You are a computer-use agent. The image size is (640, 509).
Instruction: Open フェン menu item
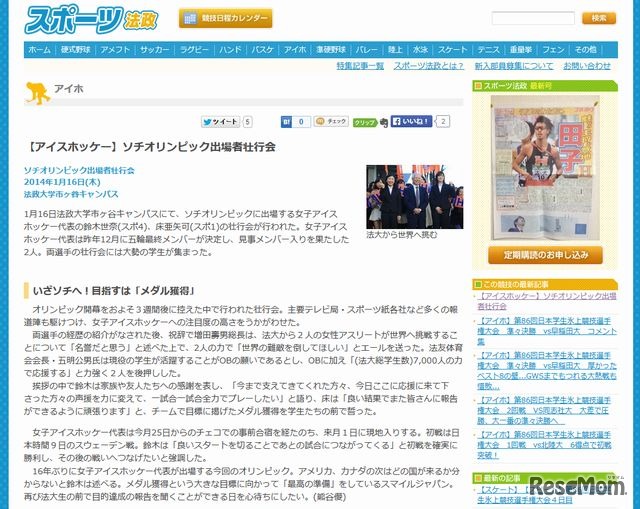tap(553, 50)
